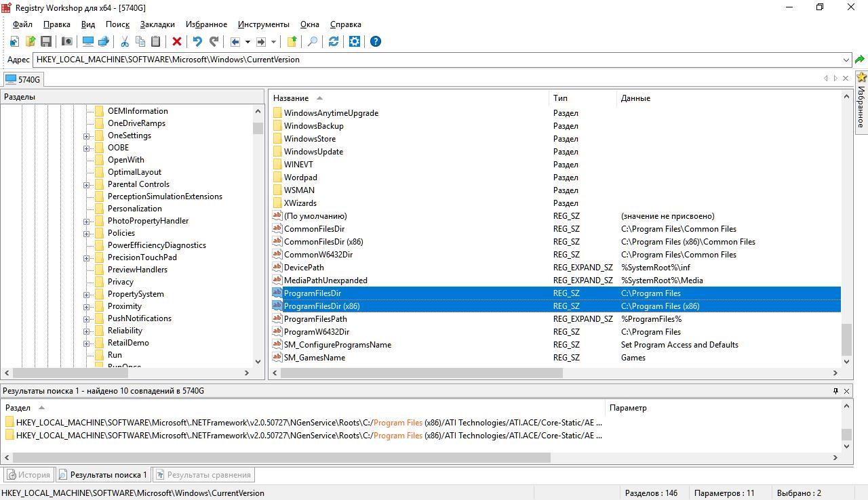Click the open file toolbar icon
The width and height of the screenshot is (868, 500).
(31, 41)
